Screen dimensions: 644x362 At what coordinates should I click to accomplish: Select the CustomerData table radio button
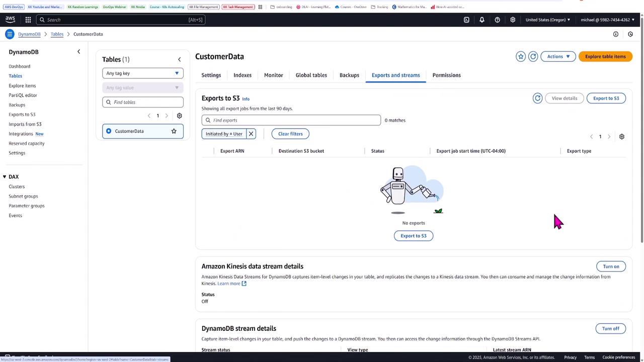click(x=109, y=131)
